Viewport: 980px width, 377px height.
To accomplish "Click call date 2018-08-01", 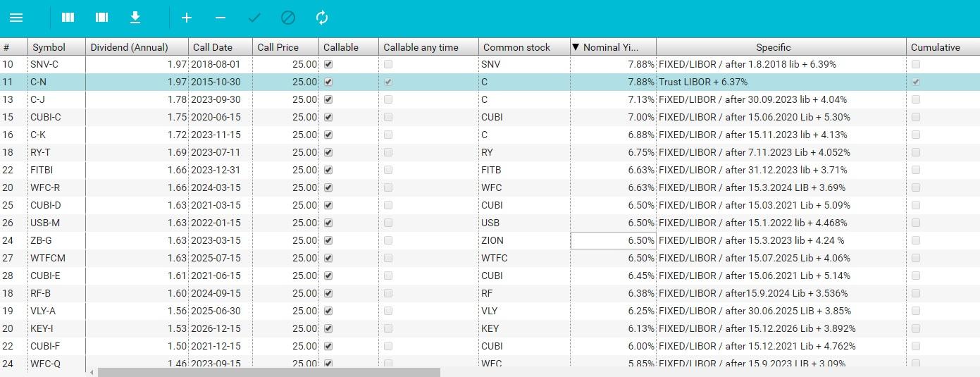I will (x=221, y=64).
